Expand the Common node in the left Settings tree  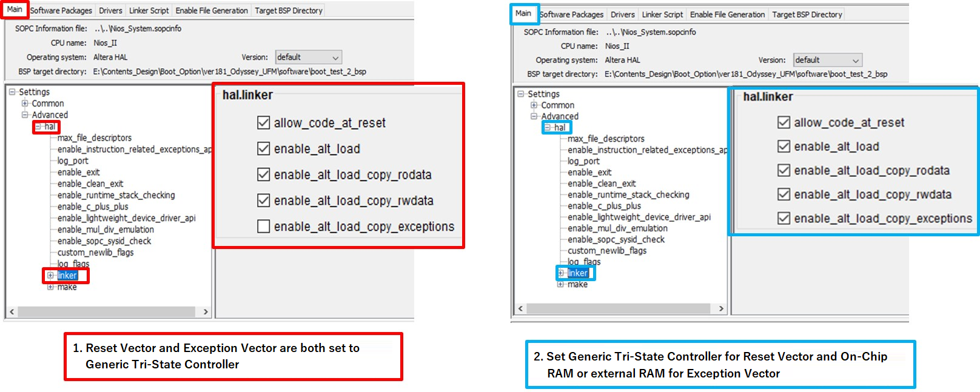(x=25, y=104)
